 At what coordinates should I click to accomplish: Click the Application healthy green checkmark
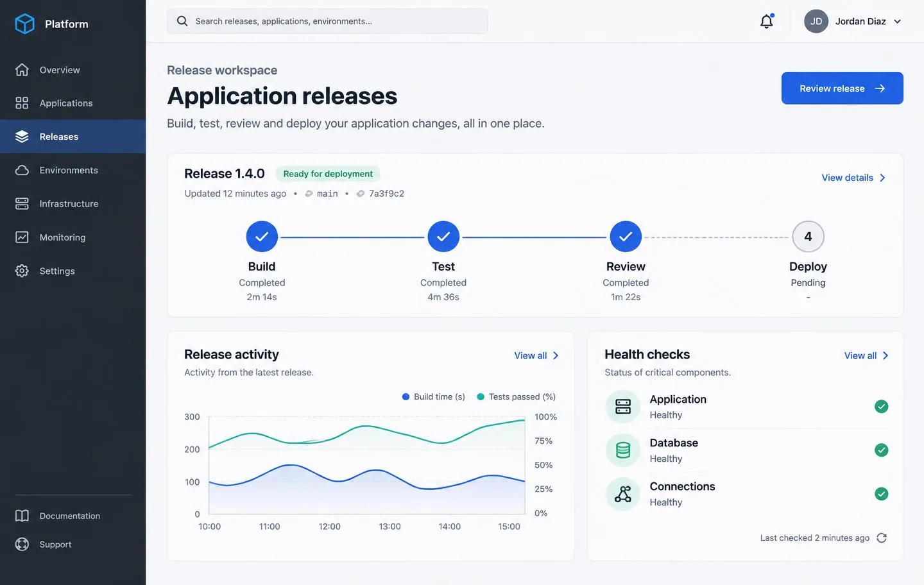coord(882,407)
